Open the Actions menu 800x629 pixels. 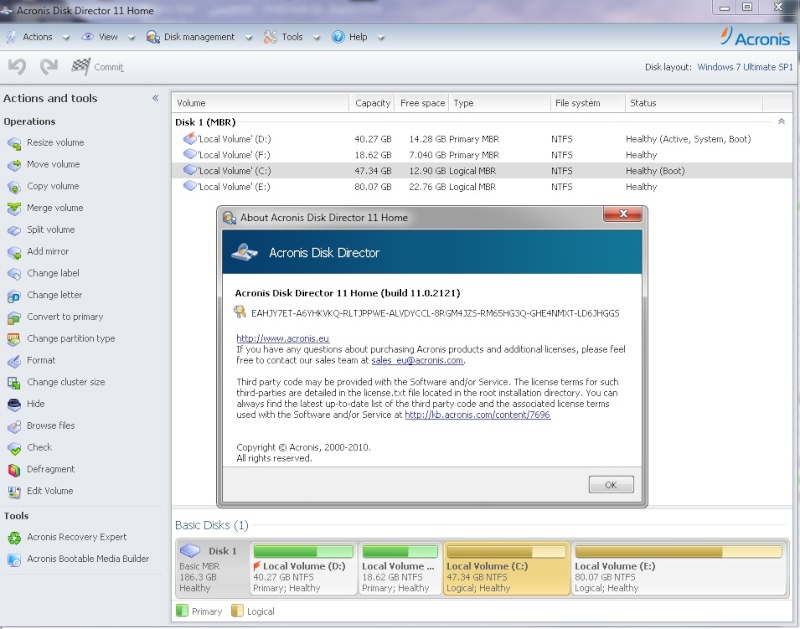tap(37, 37)
